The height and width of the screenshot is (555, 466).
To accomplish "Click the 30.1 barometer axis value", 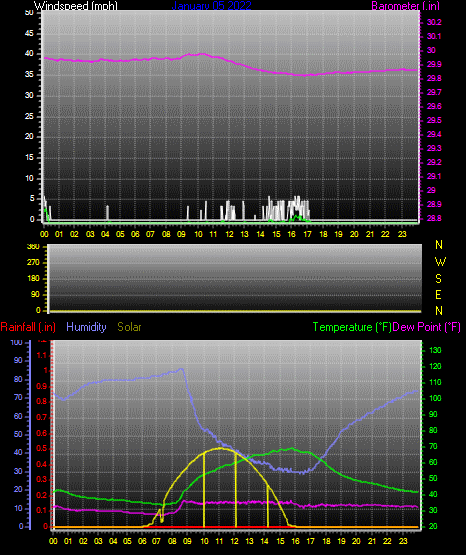I will (434, 36).
